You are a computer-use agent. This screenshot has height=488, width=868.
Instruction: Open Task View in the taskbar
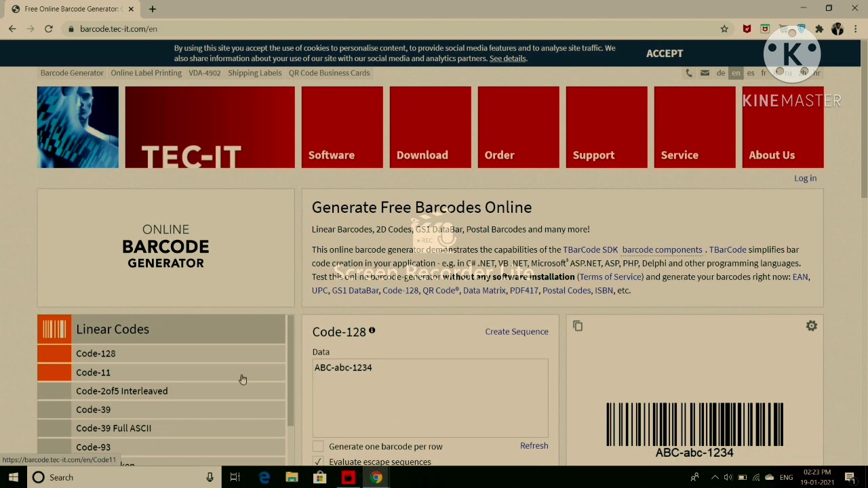click(x=235, y=477)
